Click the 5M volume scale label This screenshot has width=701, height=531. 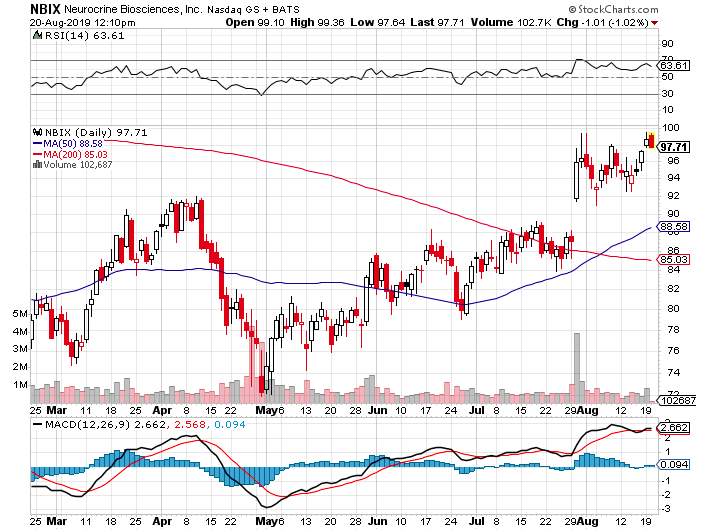[20, 314]
